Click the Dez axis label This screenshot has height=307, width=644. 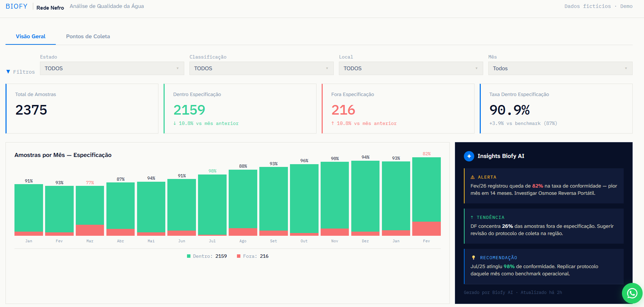tap(365, 241)
